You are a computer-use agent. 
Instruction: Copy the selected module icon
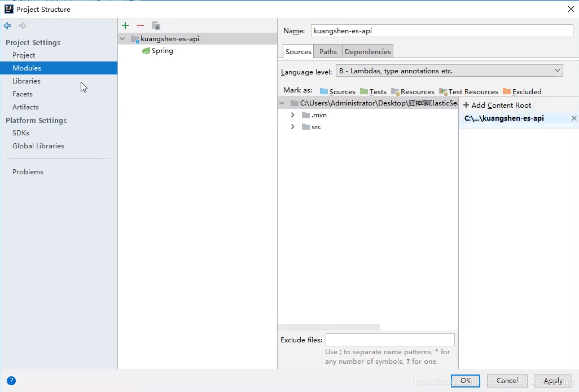click(156, 25)
